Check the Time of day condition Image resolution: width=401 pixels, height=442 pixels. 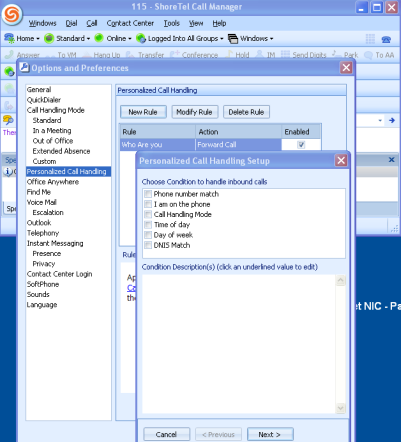pyautogui.click(x=148, y=225)
